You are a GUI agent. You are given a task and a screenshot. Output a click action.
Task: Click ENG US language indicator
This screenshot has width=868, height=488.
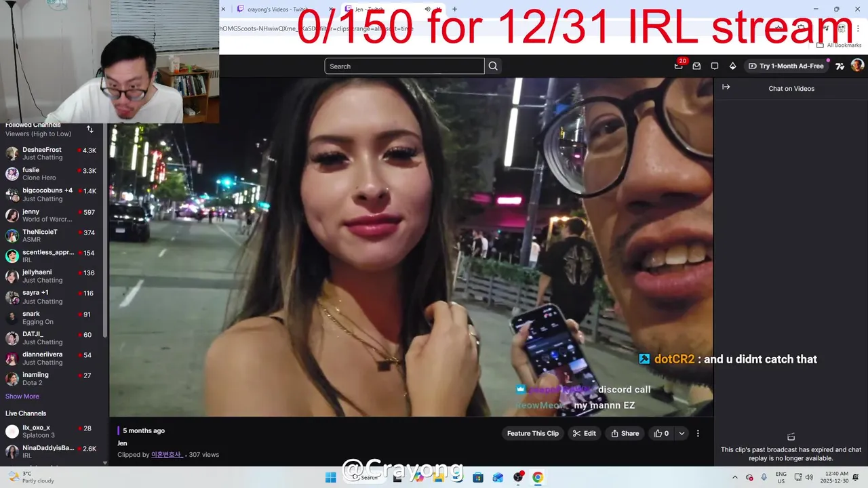(781, 477)
